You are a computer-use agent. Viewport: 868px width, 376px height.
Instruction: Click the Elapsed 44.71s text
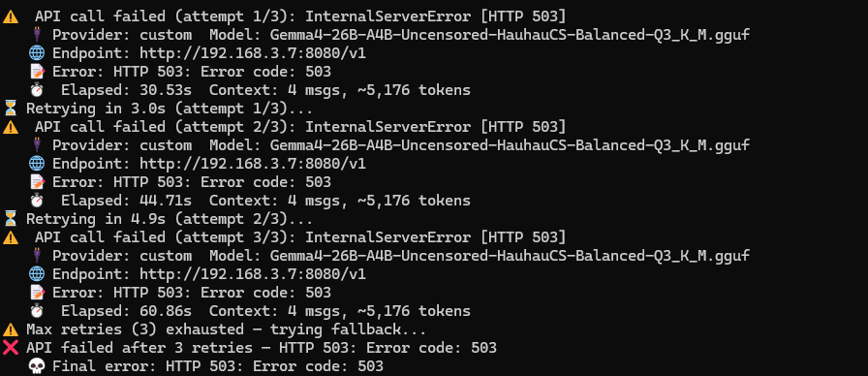click(126, 201)
